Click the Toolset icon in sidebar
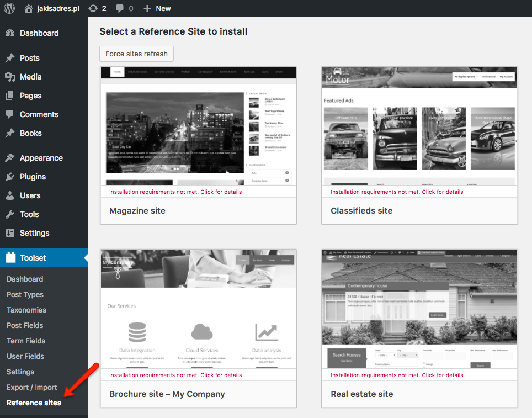532x418 pixels. (x=11, y=257)
